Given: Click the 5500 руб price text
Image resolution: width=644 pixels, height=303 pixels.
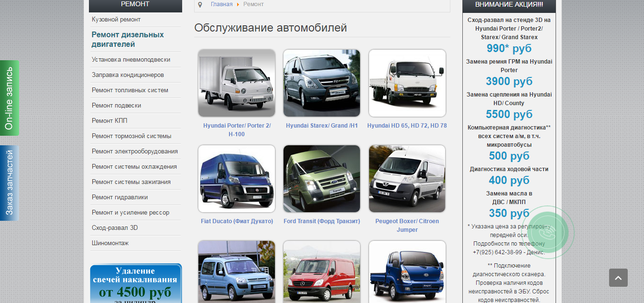Looking at the screenshot, I should click(509, 114).
